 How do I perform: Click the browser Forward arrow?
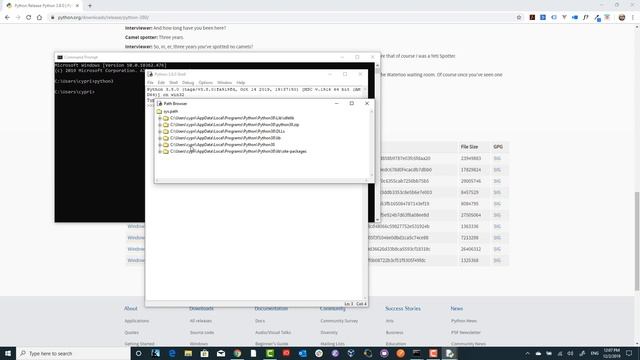tap(18, 18)
